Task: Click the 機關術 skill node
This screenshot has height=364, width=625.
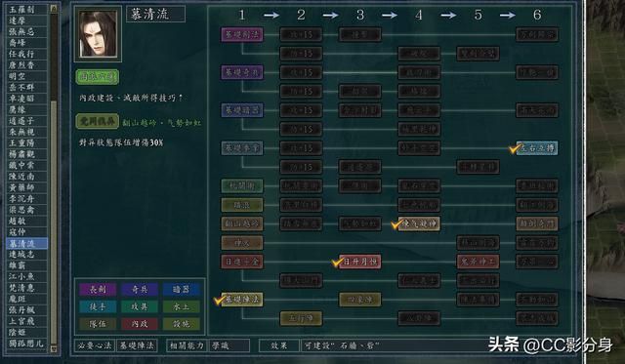Action: pyautogui.click(x=242, y=186)
